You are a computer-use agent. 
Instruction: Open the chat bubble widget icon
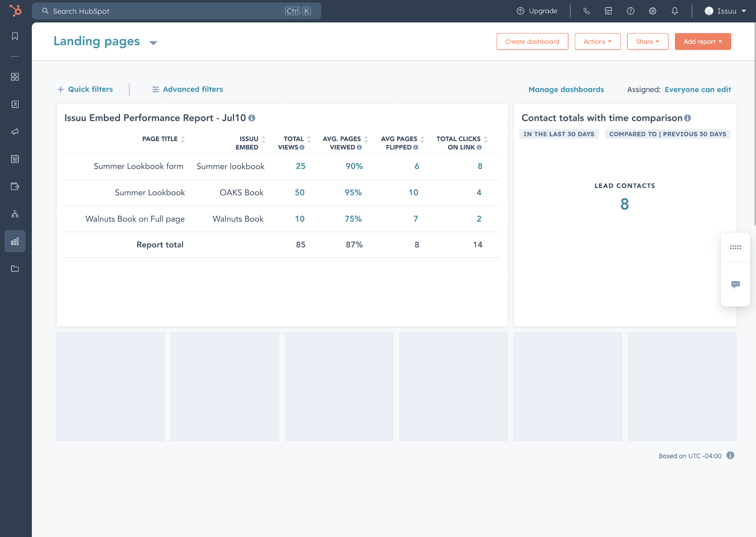click(735, 285)
